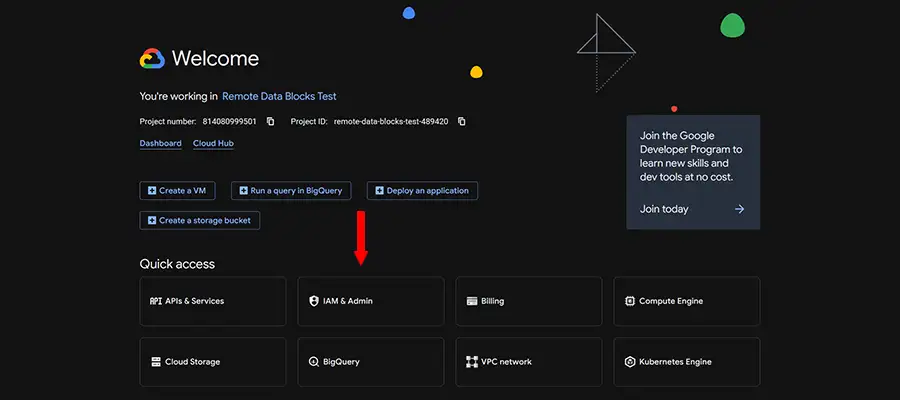
Task: Click the plus icon on Create a storage bucket
Action: click(x=152, y=220)
